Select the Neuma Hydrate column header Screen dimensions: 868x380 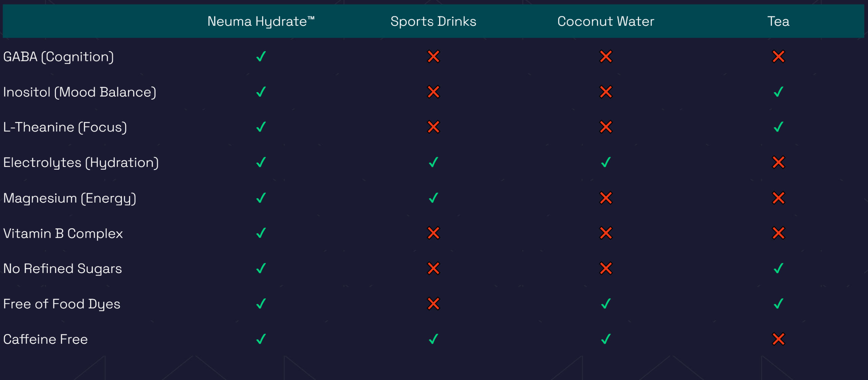point(261,21)
